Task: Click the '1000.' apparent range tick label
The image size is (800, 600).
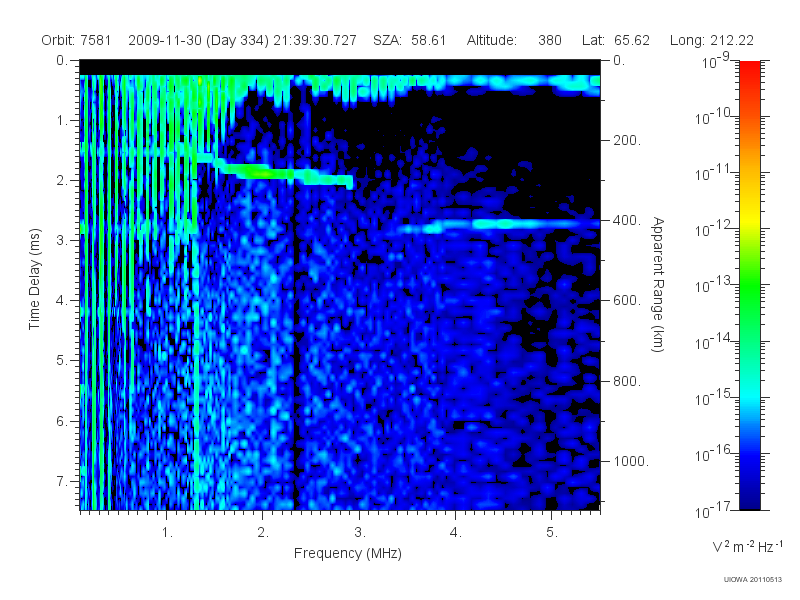Action: [631, 461]
